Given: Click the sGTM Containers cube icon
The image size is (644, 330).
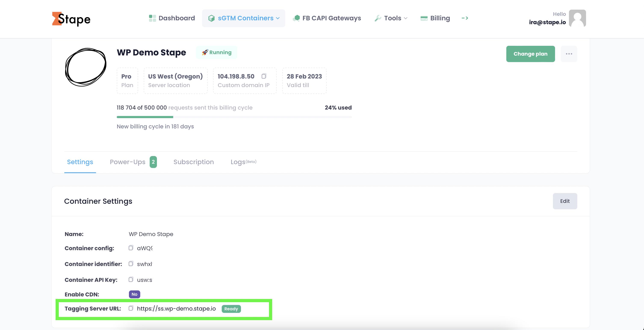Looking at the screenshot, I should pos(211,18).
